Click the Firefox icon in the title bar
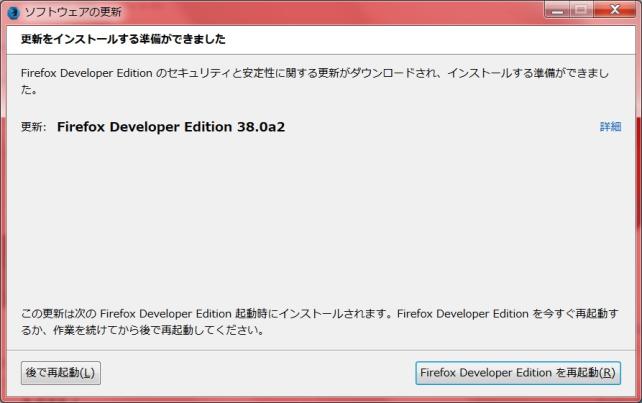Screen dimensions: 642x403 click(14, 12)
